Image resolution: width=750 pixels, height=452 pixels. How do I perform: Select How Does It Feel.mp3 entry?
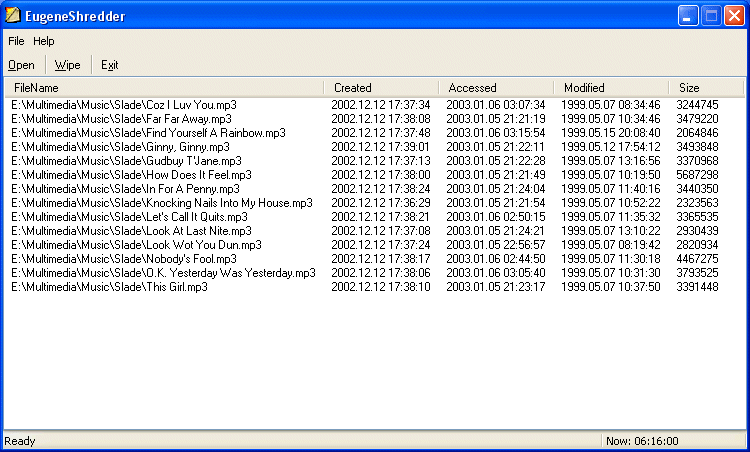[x=131, y=175]
